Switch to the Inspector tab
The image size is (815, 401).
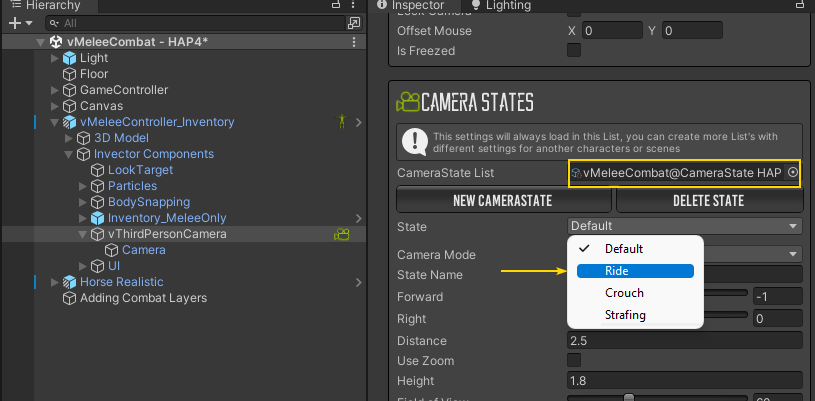point(411,5)
